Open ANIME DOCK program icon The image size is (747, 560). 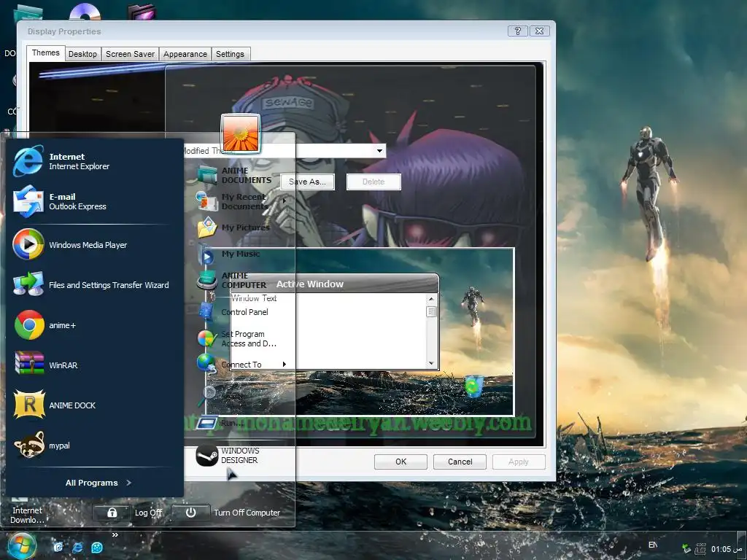pos(29,405)
